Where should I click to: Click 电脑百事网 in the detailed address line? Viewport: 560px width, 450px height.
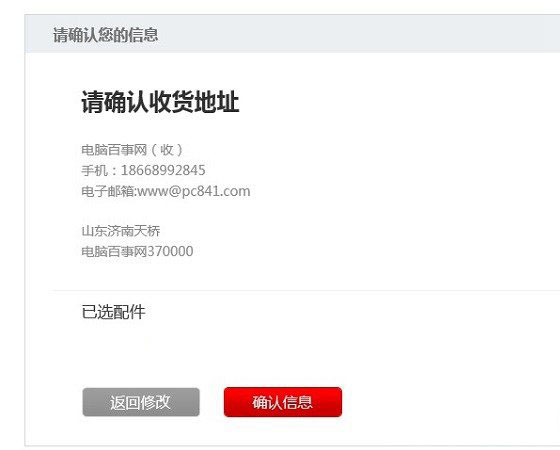click(114, 251)
